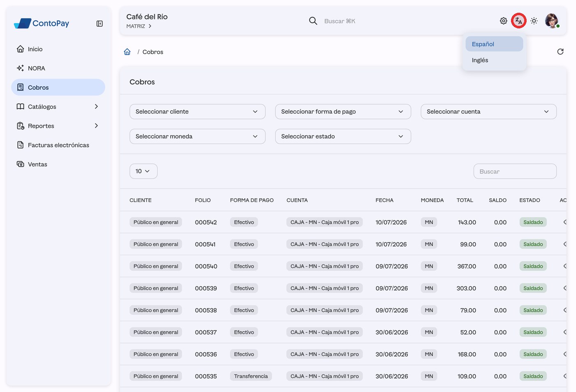The width and height of the screenshot is (576, 392).
Task: Open Seleccionar moneda dropdown
Action: (x=197, y=136)
